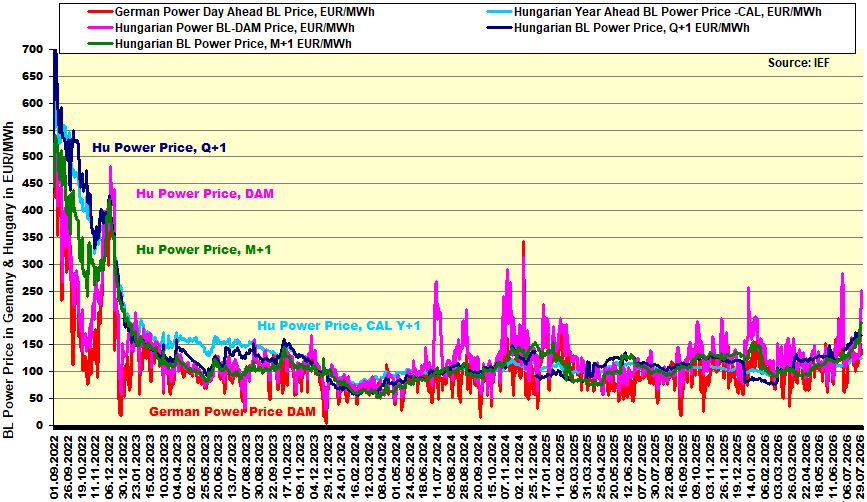This screenshot has height=502, width=867.
Task: Click the 'Hu Power Price, DAM' chart annotation
Action: point(205,194)
